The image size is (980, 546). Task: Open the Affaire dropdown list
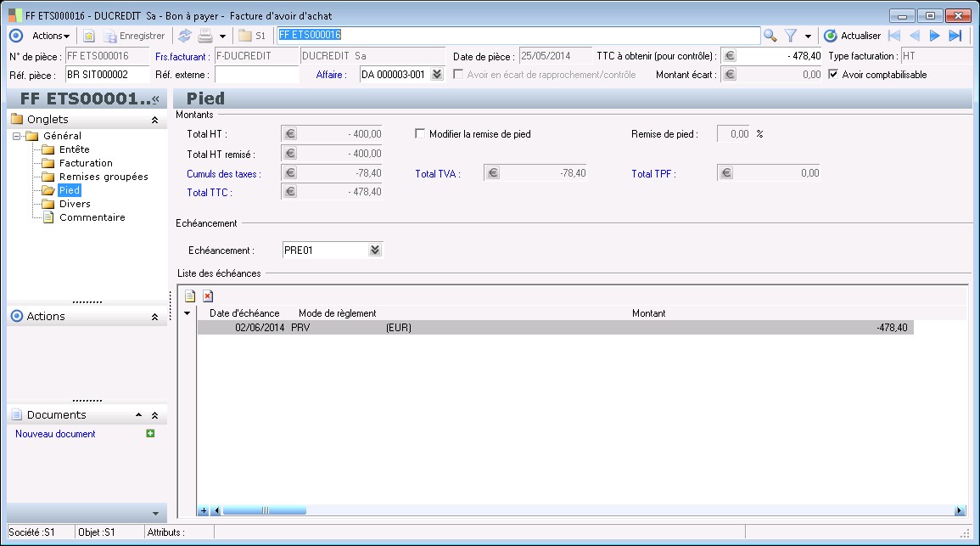[437, 75]
